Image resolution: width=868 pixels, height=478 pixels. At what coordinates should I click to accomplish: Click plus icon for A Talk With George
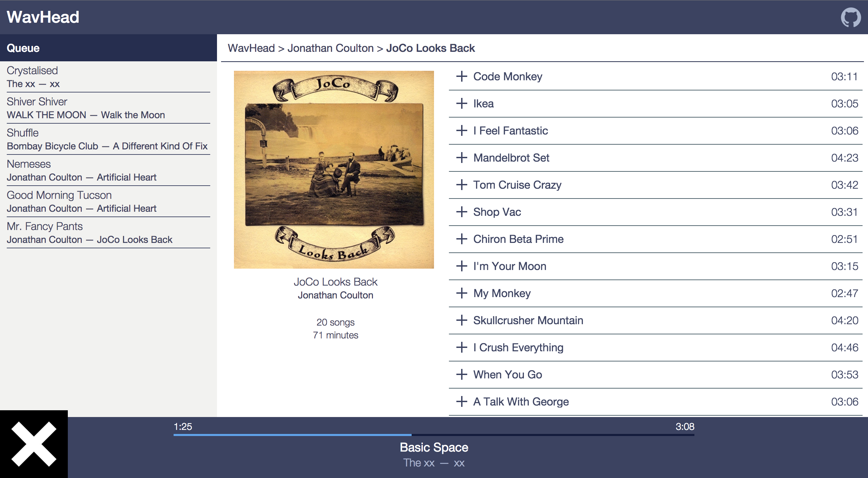tap(461, 401)
